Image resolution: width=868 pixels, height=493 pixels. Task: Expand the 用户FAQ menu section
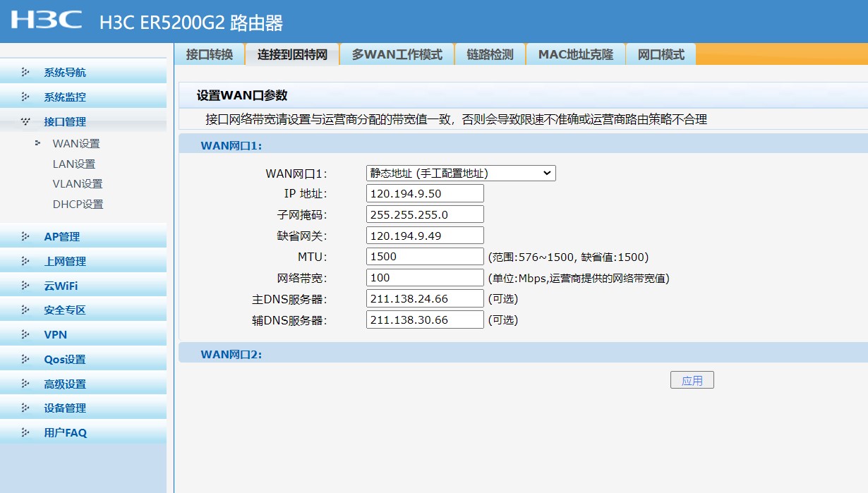tap(83, 433)
